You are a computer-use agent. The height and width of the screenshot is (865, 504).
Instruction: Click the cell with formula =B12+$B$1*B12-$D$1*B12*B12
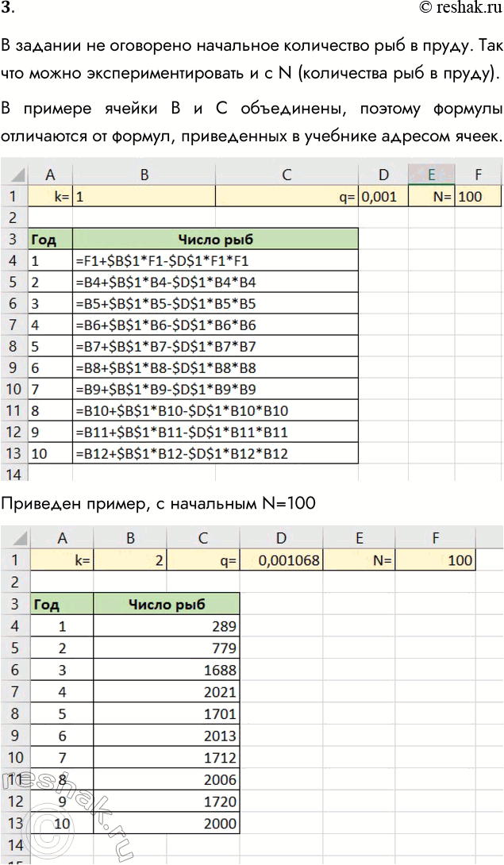coord(215,454)
